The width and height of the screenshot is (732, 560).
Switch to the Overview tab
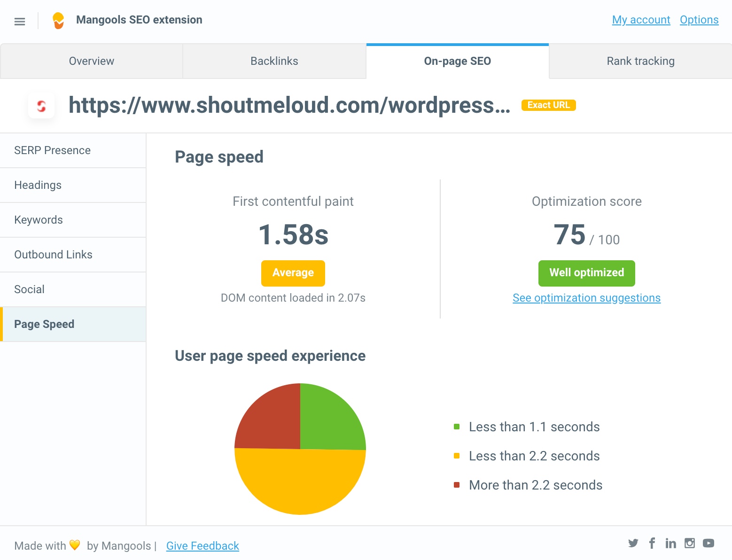pos(92,61)
